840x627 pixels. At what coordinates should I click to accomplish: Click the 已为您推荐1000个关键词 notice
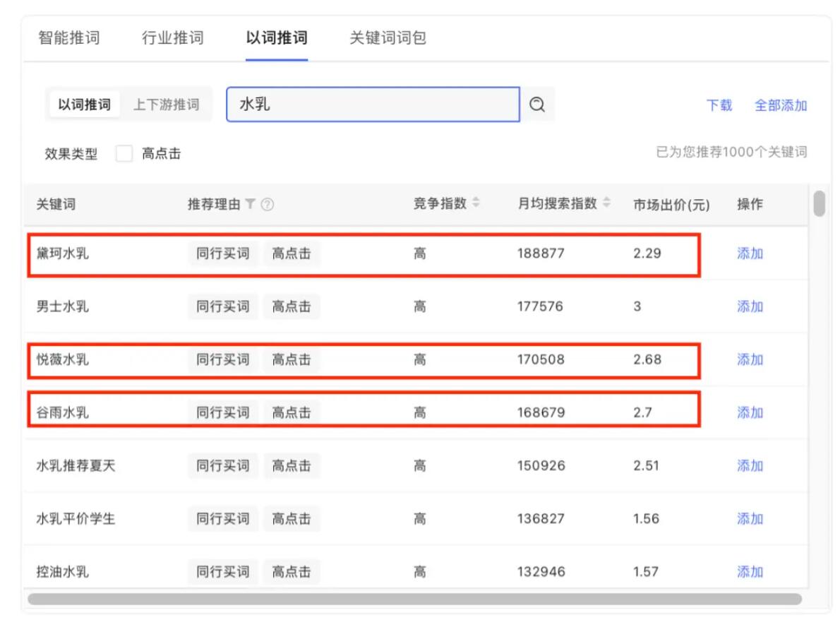[x=732, y=153]
